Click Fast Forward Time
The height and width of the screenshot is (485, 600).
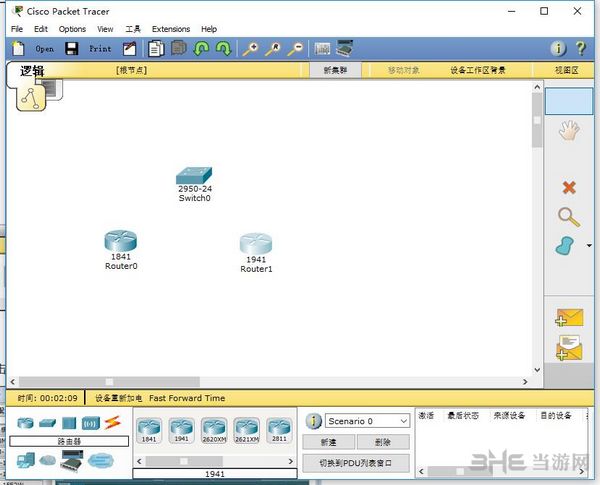pos(187,398)
